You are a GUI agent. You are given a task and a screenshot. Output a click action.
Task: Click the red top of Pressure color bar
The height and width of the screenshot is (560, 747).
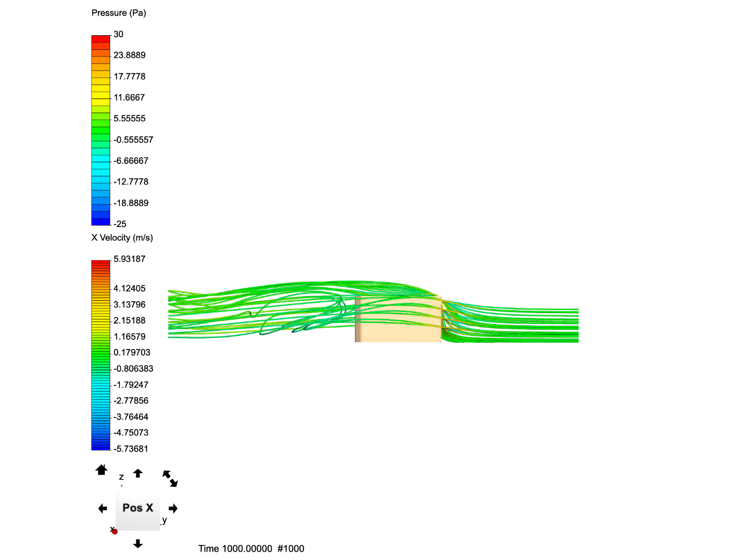click(101, 39)
